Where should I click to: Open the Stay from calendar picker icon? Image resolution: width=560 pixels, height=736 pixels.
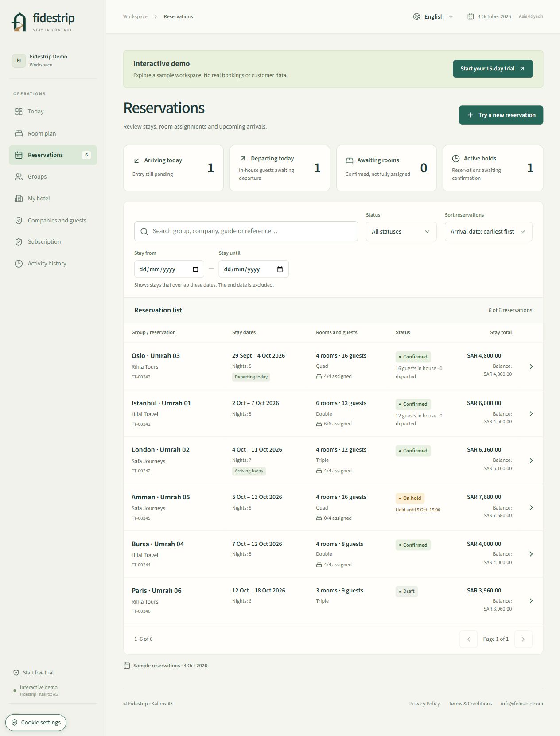tap(195, 269)
